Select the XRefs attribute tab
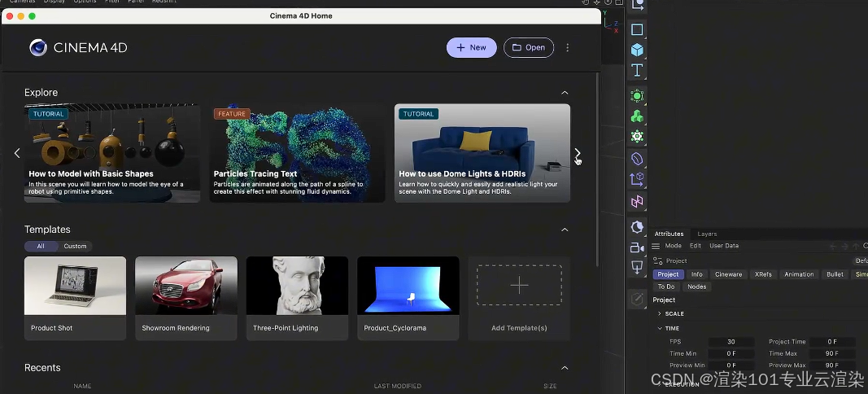The height and width of the screenshot is (394, 868). coord(763,274)
